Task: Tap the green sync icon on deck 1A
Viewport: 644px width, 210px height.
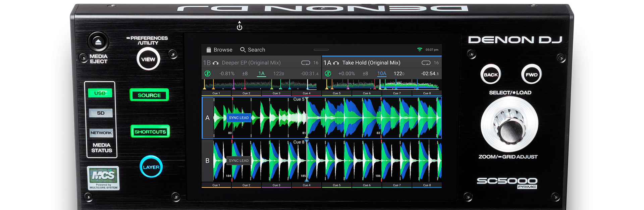Action: (328, 74)
